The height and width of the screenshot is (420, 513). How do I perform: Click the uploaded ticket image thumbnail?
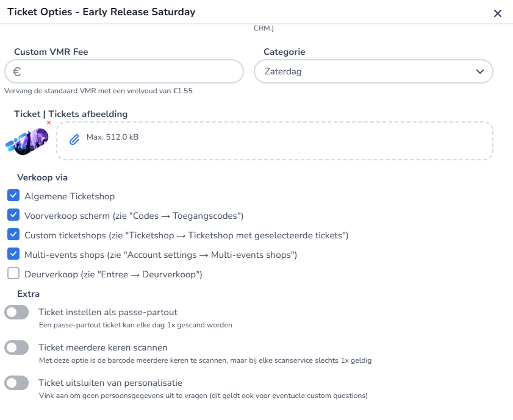27,141
